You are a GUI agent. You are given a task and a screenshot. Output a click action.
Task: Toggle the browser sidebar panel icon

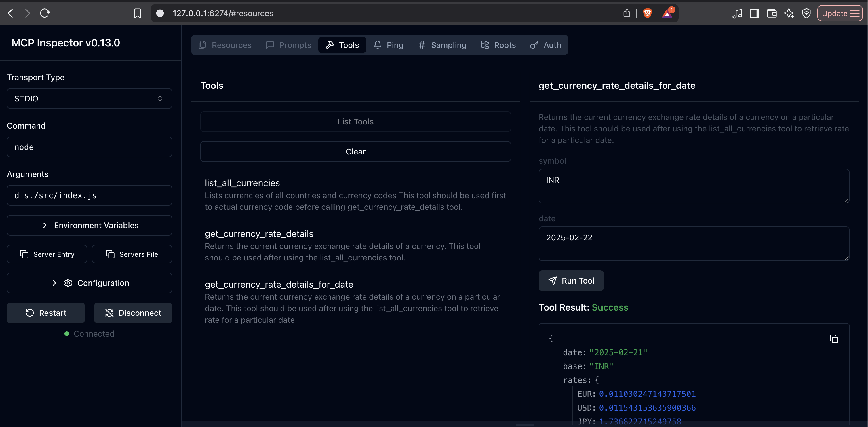754,14
